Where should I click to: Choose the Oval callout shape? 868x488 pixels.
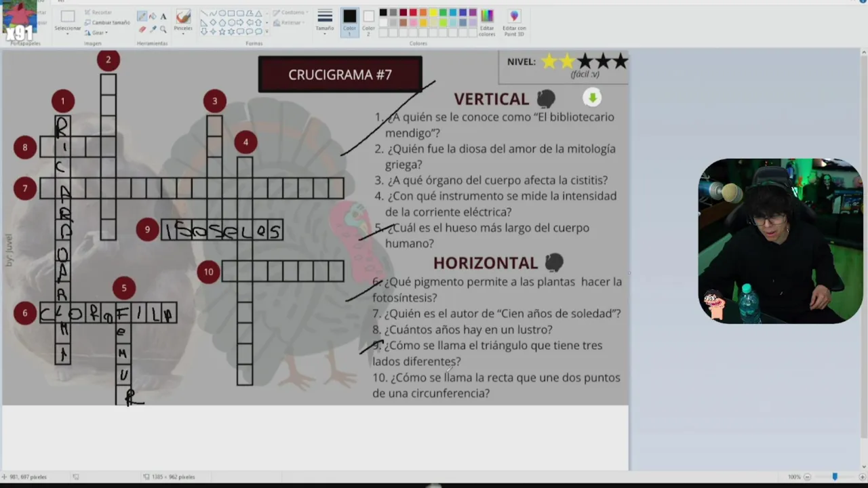click(x=250, y=31)
